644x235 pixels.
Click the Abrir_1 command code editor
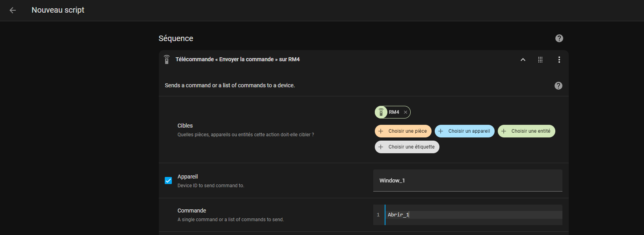click(473, 215)
